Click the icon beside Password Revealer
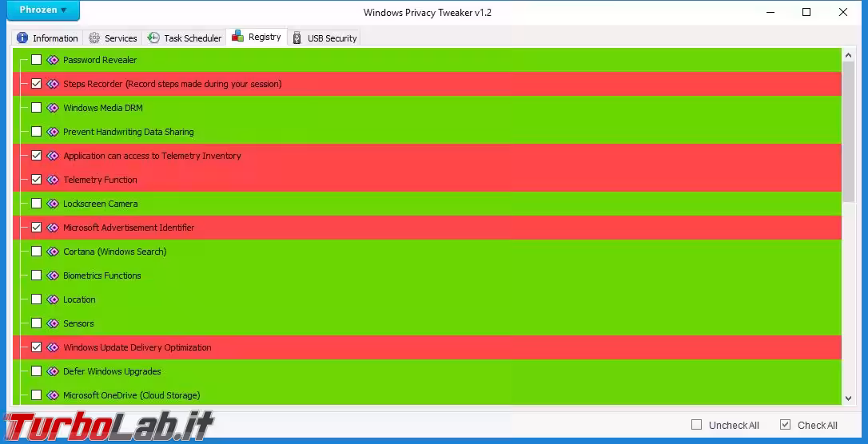 (53, 60)
